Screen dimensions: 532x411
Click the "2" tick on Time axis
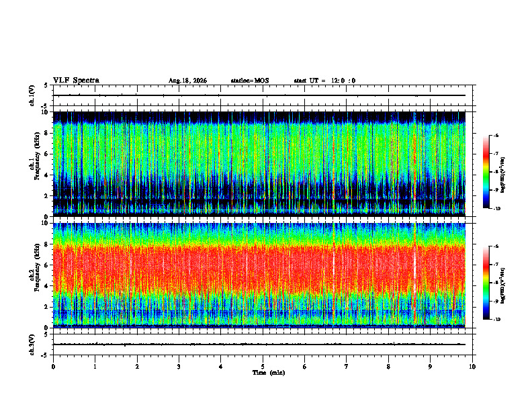(137, 367)
